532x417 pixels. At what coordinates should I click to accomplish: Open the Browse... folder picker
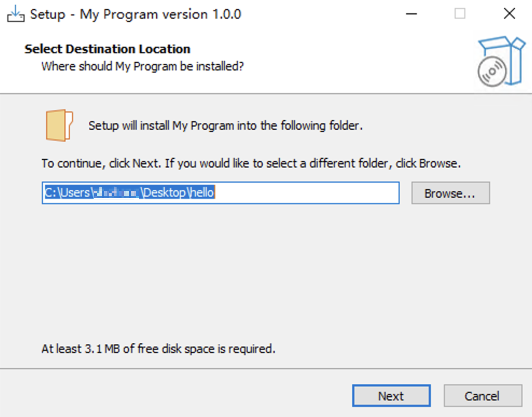[x=450, y=193]
